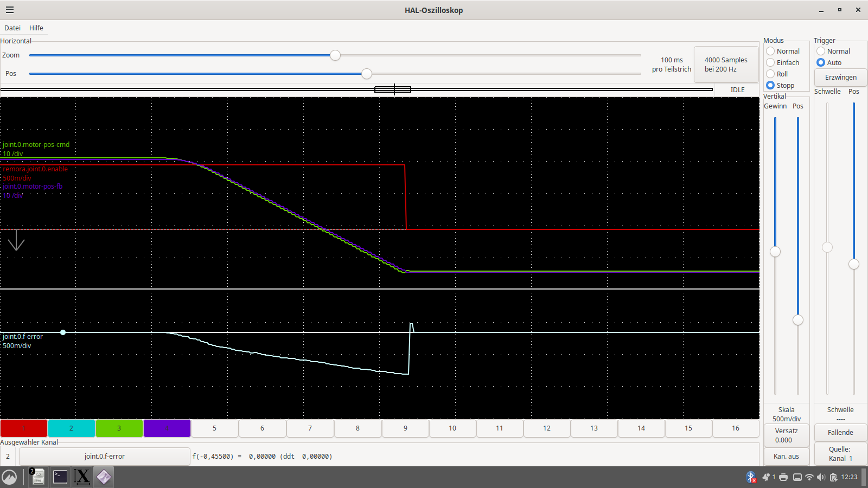The height and width of the screenshot is (488, 868).
Task: Select channel 9 button
Action: 405,428
